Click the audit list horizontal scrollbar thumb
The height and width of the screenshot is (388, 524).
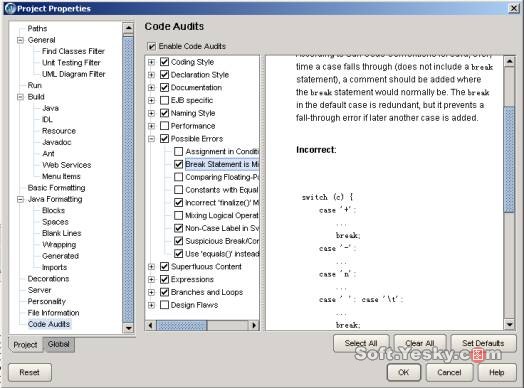182,325
